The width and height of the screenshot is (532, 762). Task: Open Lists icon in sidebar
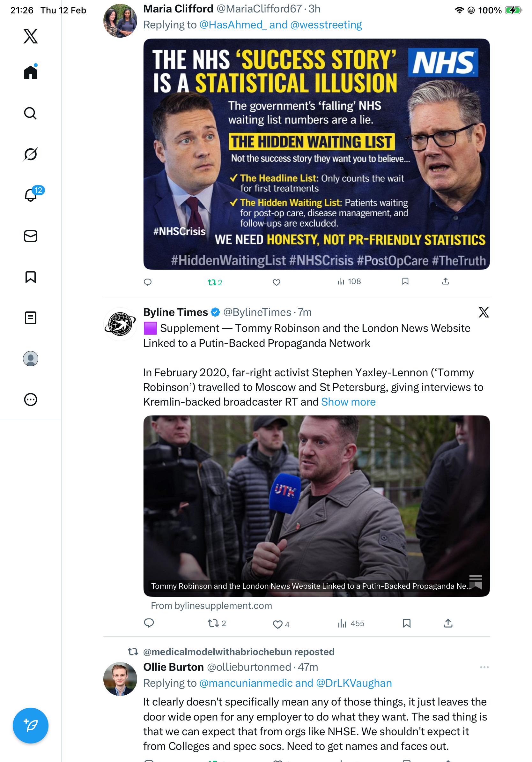point(30,318)
